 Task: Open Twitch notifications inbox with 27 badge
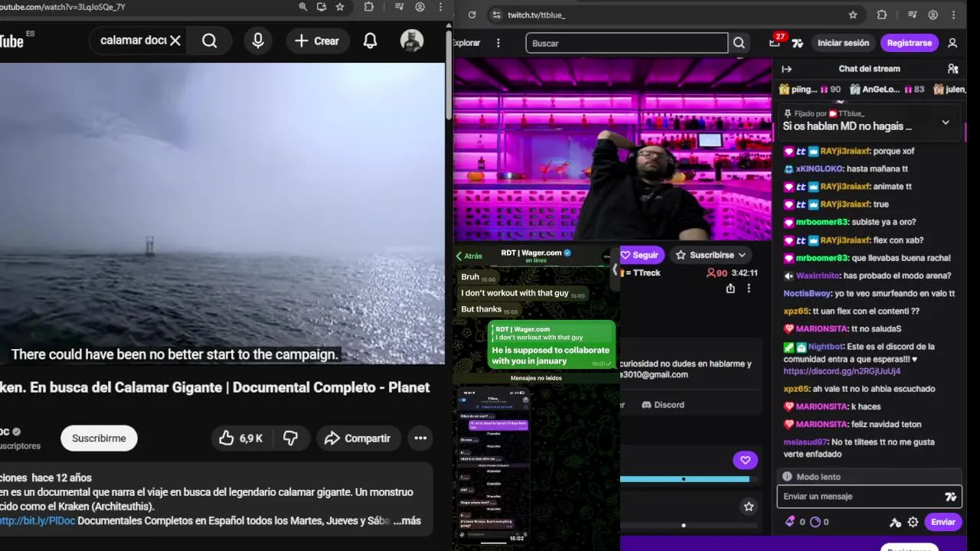click(x=776, y=42)
